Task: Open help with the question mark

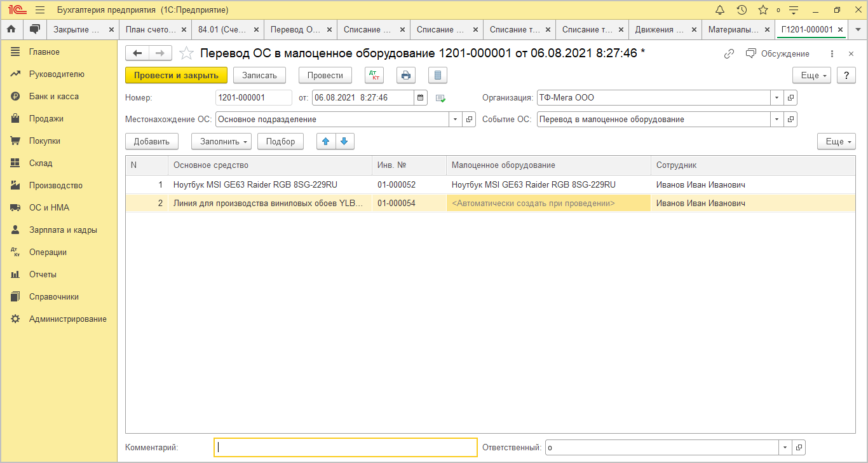Action: (x=846, y=75)
